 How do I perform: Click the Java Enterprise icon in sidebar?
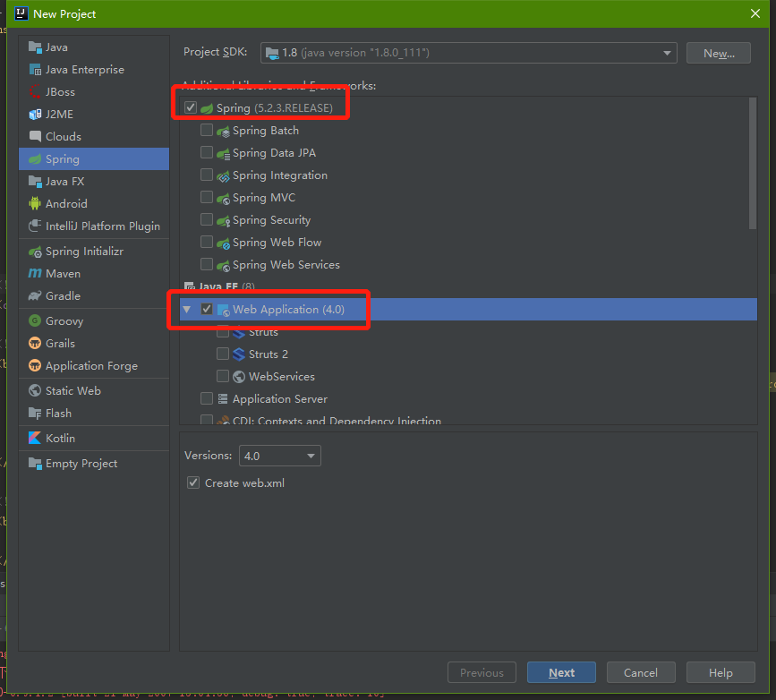(35, 70)
